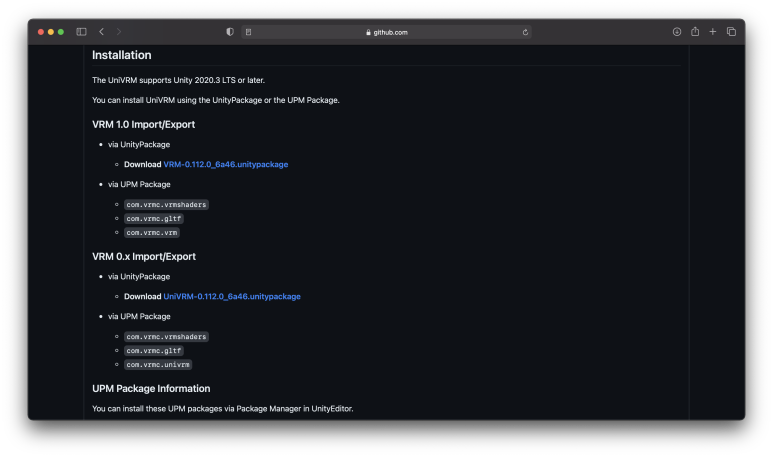Show the downloads list
This screenshot has height=457, width=773.
(x=677, y=32)
